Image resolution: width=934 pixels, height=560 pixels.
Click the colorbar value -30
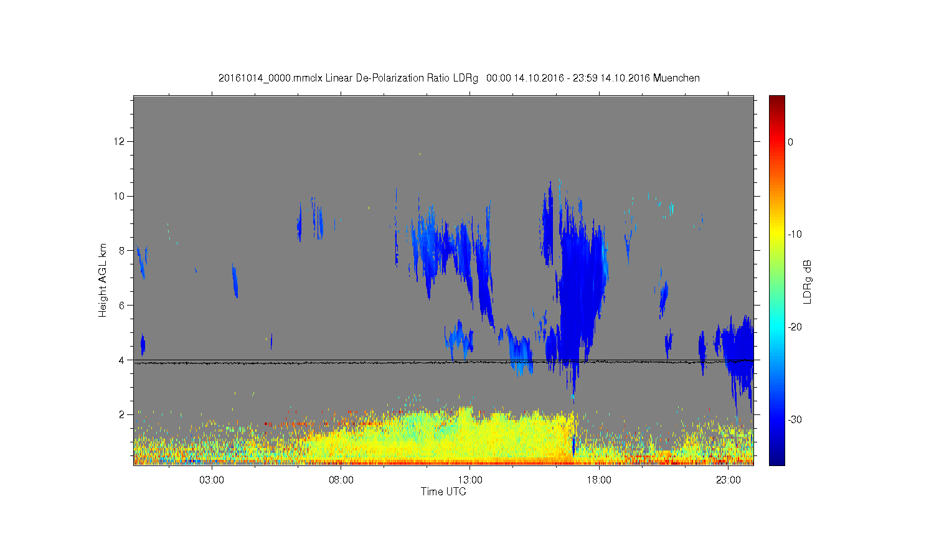pyautogui.click(x=795, y=419)
